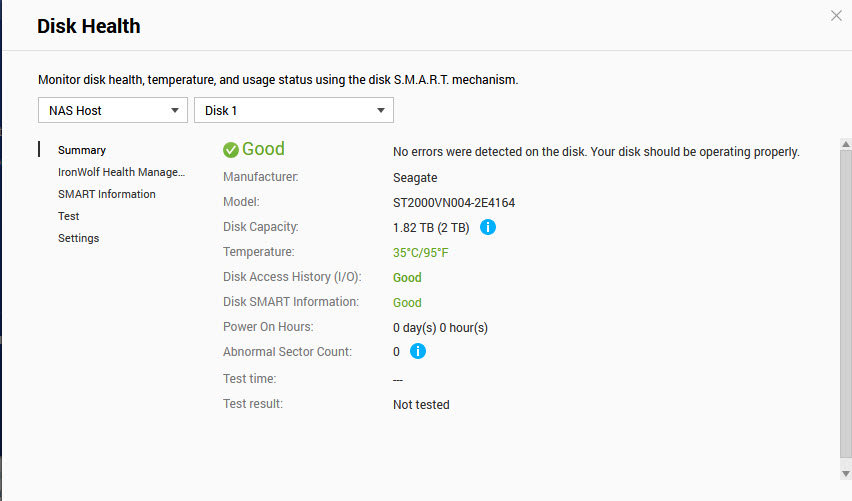852x501 pixels.
Task: Select the Summary section
Action: click(82, 150)
